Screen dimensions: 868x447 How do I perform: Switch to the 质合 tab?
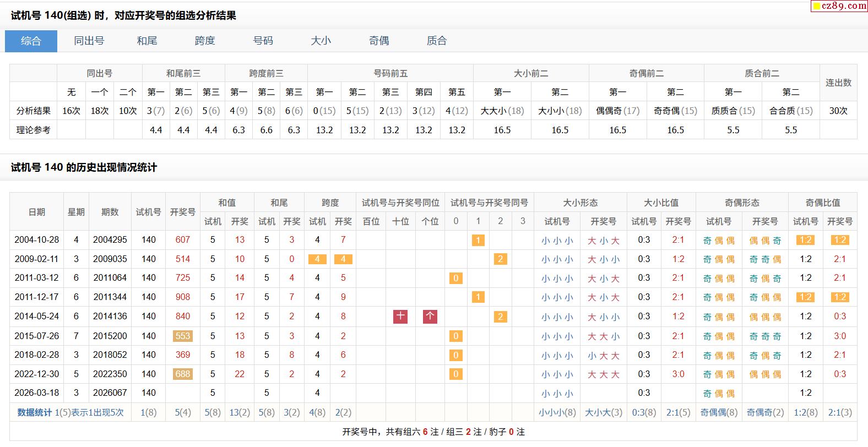pyautogui.click(x=437, y=41)
